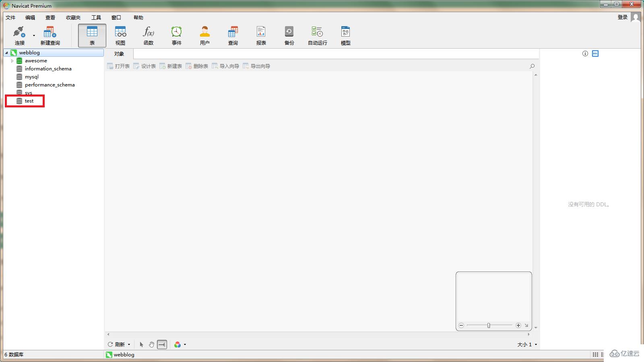This screenshot has width=644, height=362.
Task: Open the color picker dropdown arrow
Action: [x=185, y=345]
